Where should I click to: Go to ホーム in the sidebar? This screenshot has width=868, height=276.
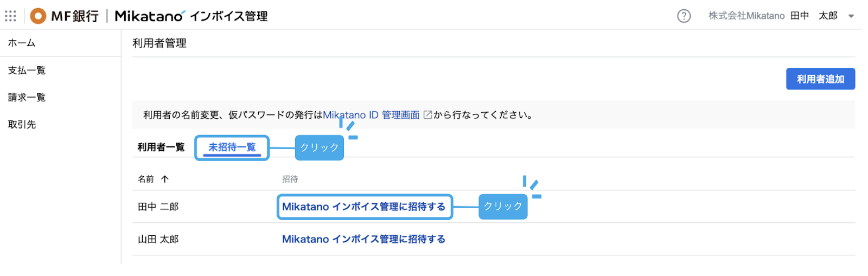(22, 43)
